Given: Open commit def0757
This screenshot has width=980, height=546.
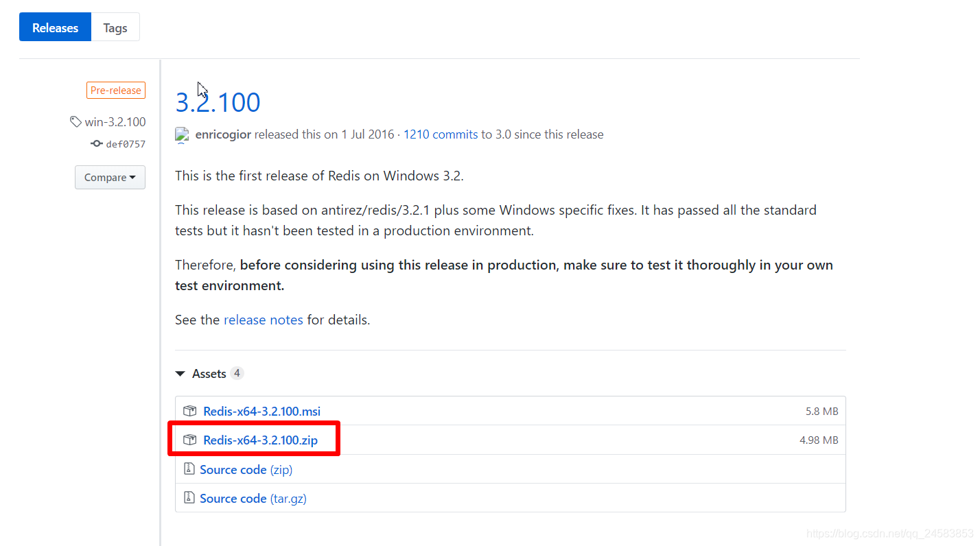Looking at the screenshot, I should click(126, 144).
